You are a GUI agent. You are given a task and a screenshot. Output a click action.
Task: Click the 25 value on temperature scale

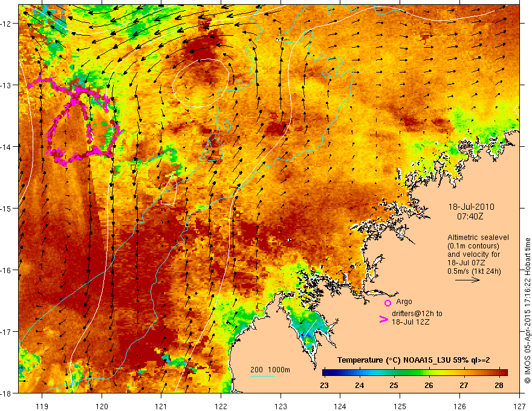pyautogui.click(x=394, y=385)
